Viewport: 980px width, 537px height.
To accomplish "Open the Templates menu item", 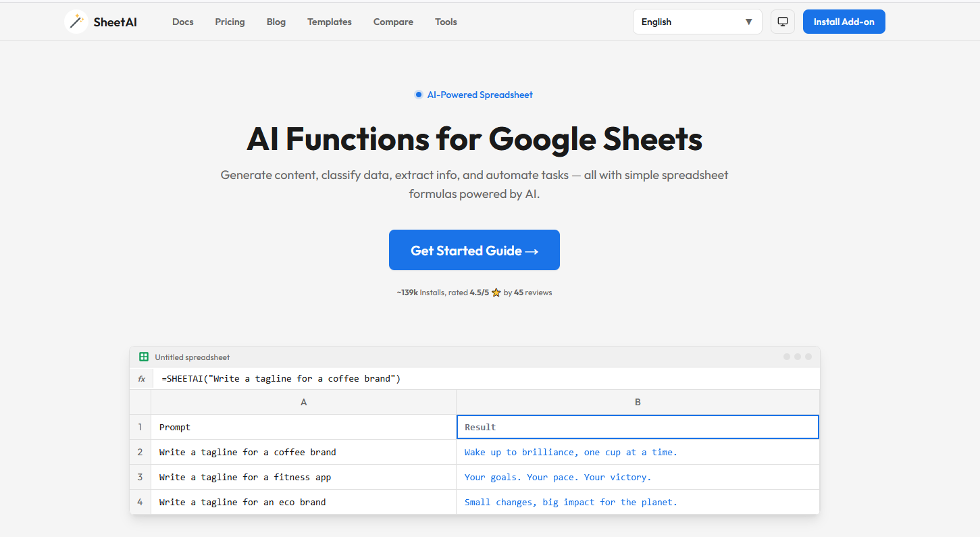I will (x=330, y=22).
